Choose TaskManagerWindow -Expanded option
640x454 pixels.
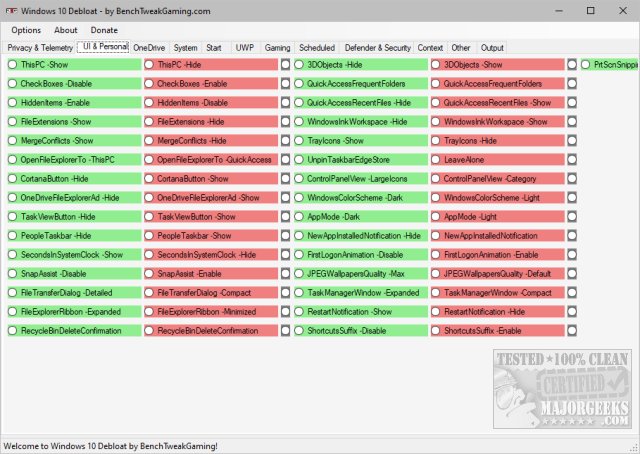point(361,293)
